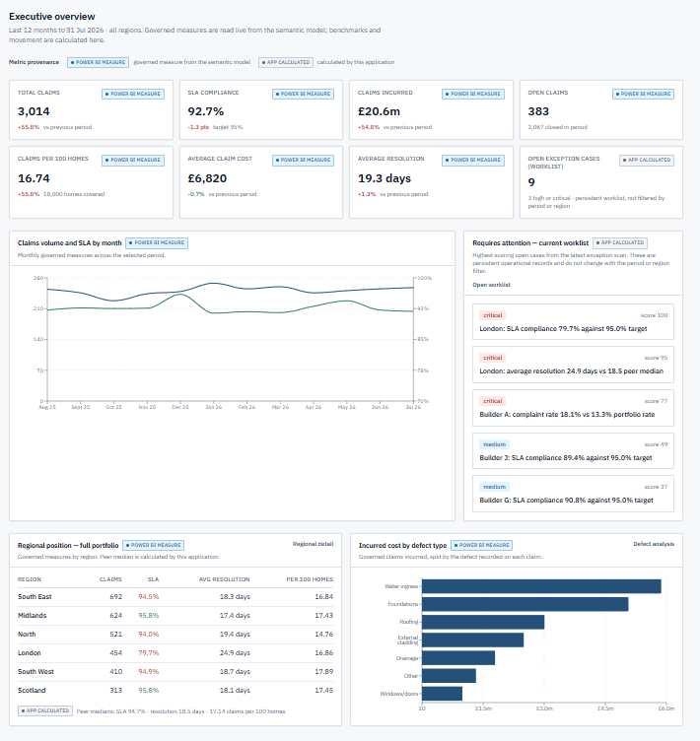Select the Total Claims card value 3,014
700x741 pixels.
coord(34,111)
